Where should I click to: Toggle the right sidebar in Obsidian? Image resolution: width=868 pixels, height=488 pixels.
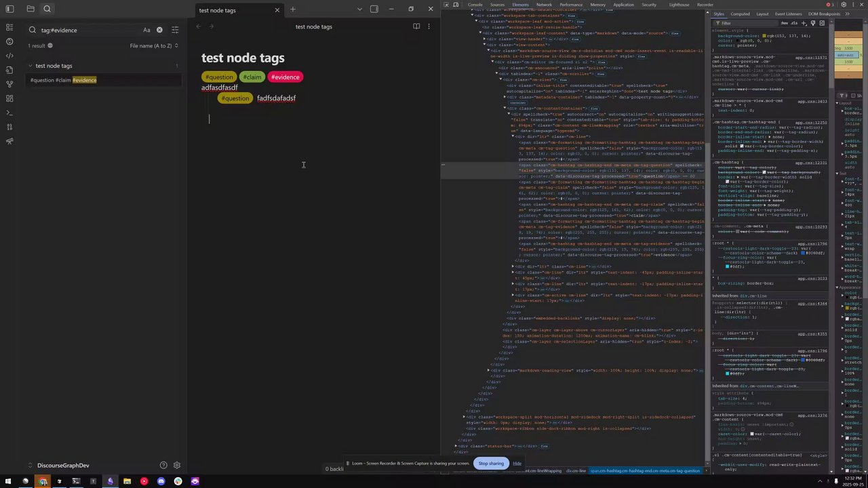pyautogui.click(x=374, y=9)
